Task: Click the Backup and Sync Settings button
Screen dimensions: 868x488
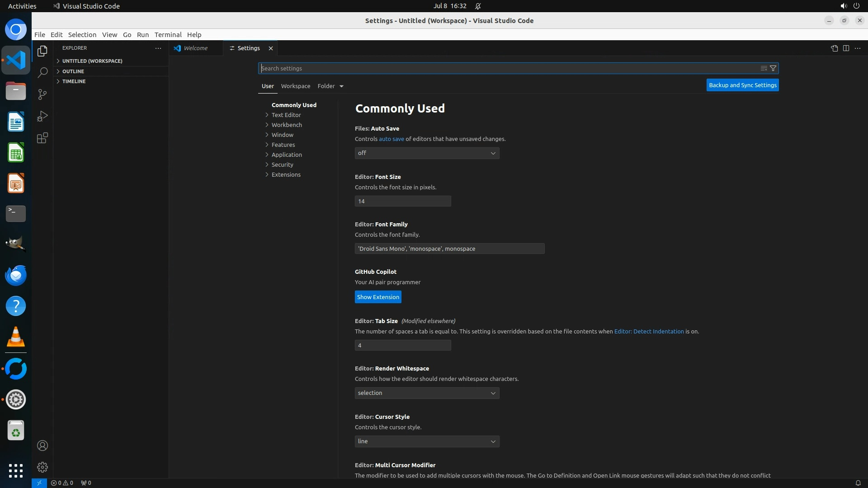Action: [742, 85]
